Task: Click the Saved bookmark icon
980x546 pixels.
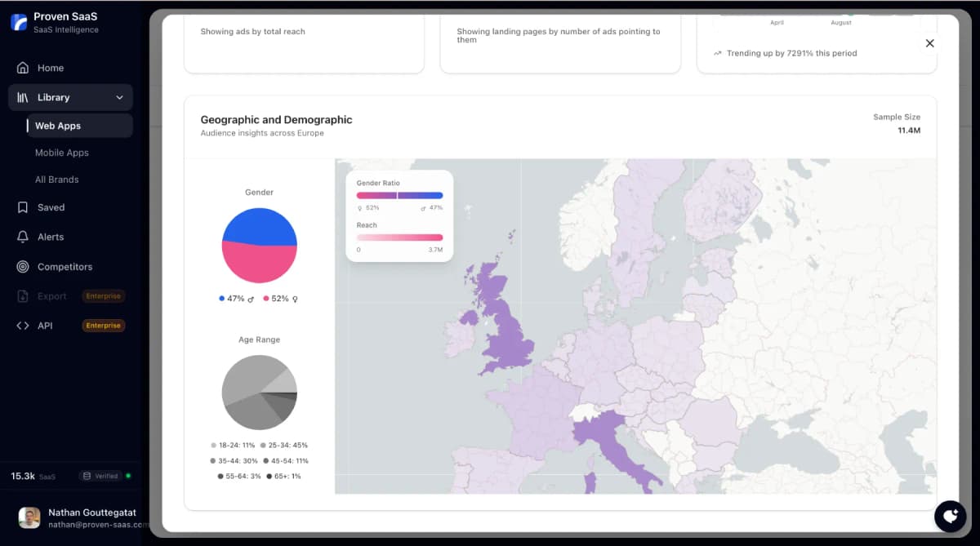Action: coord(22,207)
